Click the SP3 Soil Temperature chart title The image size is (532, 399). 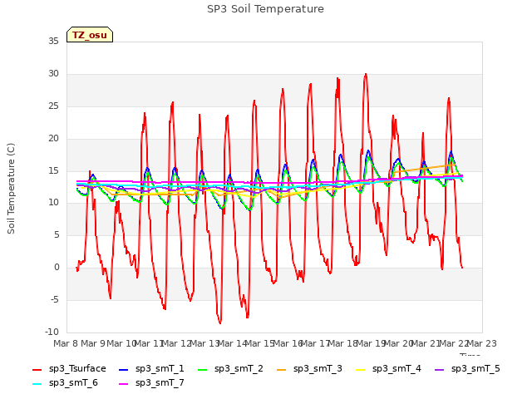[x=265, y=9]
